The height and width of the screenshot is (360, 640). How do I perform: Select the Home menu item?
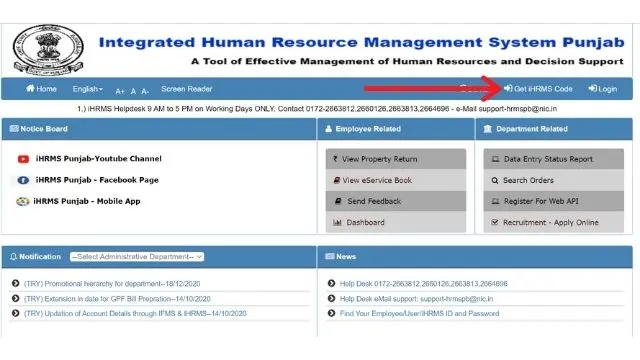41,89
